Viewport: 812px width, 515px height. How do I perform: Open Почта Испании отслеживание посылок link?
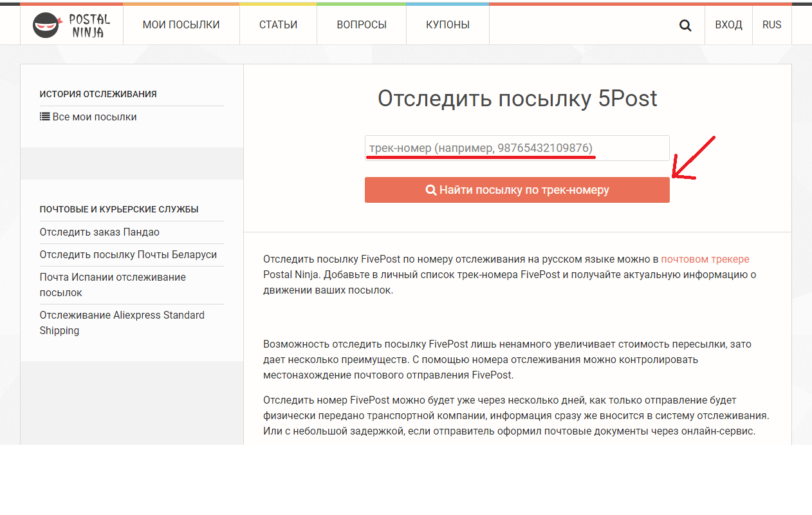[113, 285]
